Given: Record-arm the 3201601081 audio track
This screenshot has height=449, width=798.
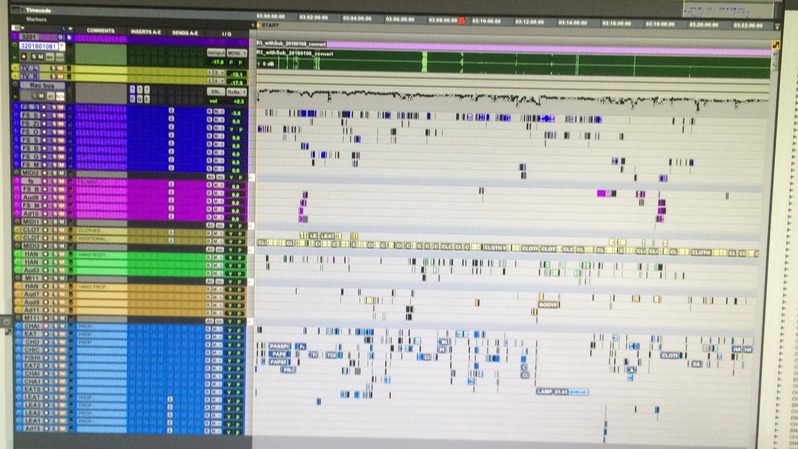Looking at the screenshot, I should (x=24, y=57).
